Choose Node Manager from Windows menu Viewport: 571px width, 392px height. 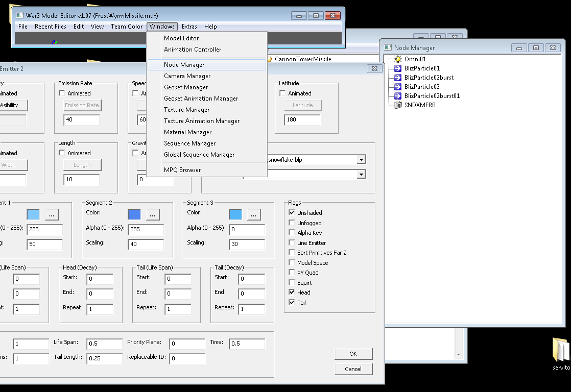207,65
